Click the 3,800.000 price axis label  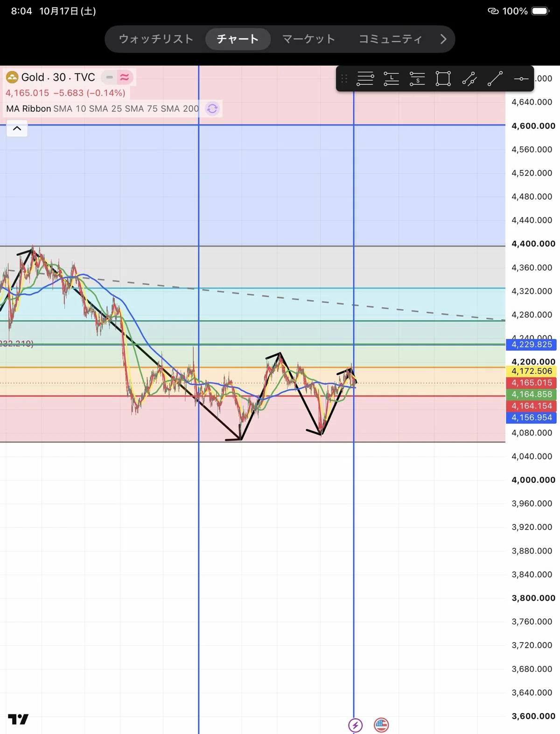pos(533,598)
